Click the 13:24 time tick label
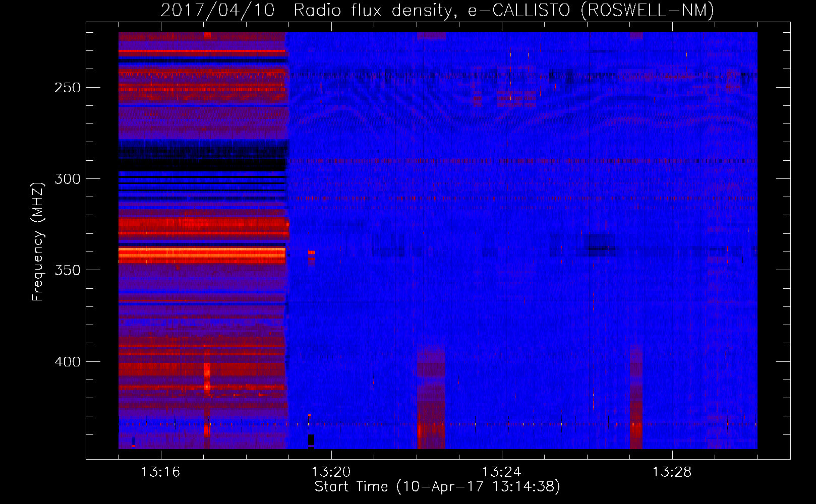 pyautogui.click(x=501, y=472)
